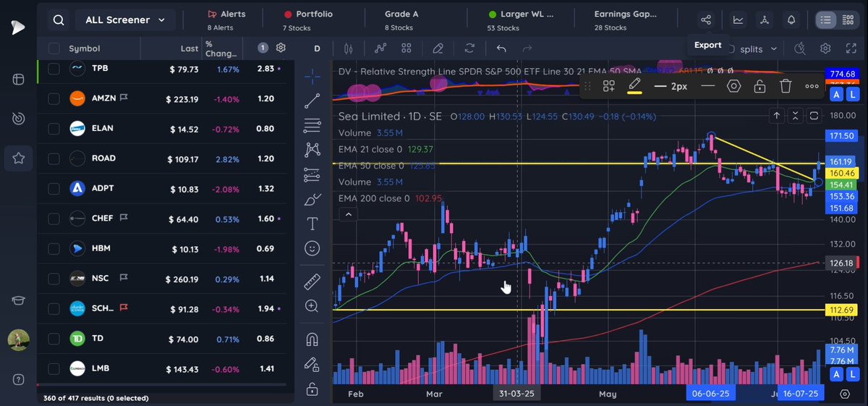Sort by the Last price column

point(190,48)
